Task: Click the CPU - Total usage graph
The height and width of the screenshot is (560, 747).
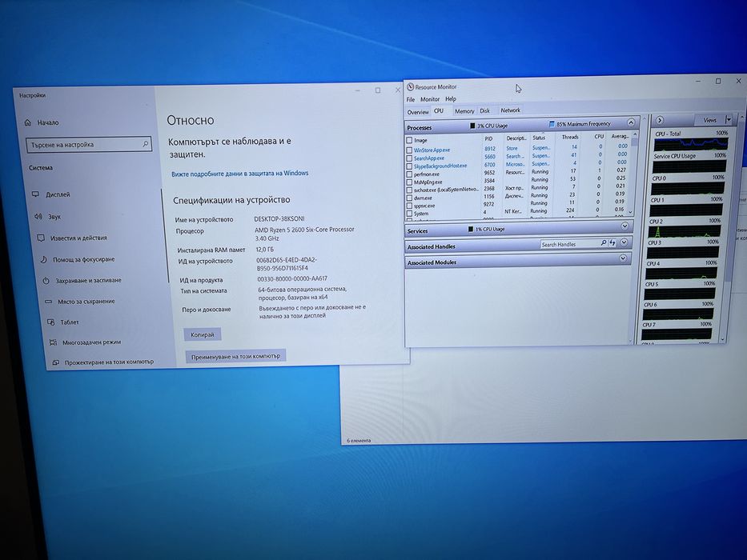Action: tap(691, 144)
